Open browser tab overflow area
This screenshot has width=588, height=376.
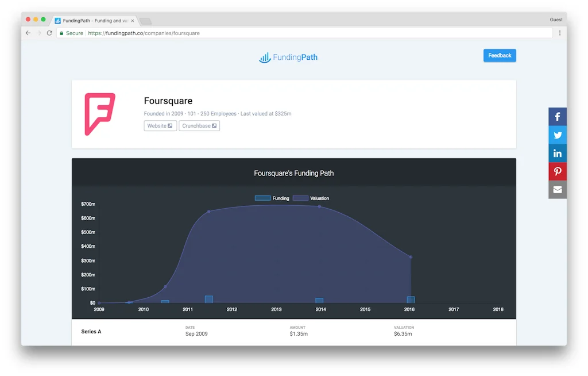pos(144,21)
